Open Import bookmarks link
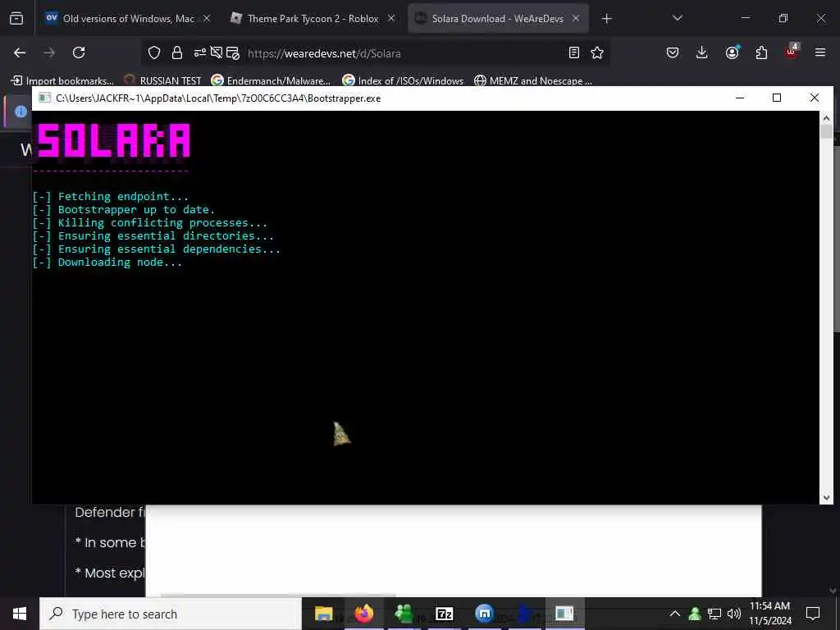Screen dimensions: 840x630 pos(62,81)
